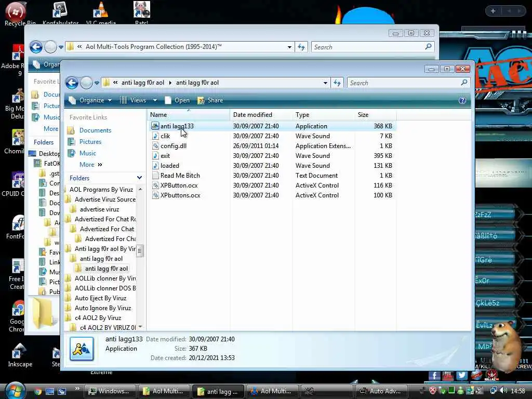Click Chrome icon in quick launch
Image resolution: width=532 pixels, height=399 pixels.
[38, 392]
